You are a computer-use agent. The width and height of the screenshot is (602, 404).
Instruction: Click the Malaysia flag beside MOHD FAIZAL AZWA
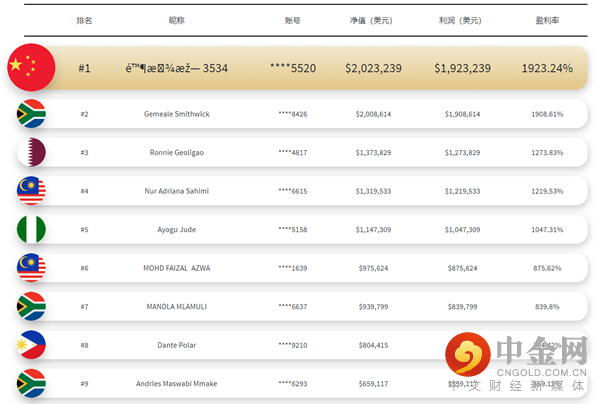(x=31, y=268)
